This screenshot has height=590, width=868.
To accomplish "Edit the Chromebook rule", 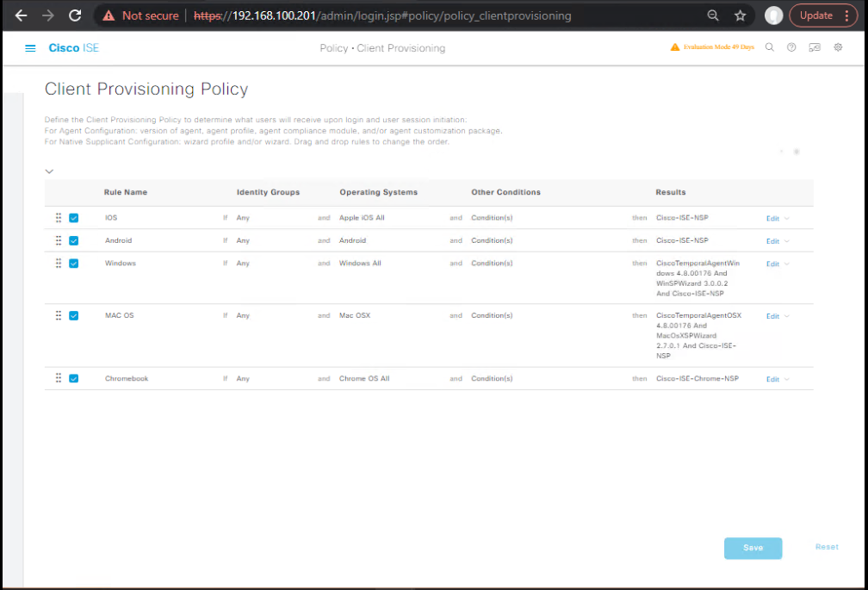I will click(772, 379).
